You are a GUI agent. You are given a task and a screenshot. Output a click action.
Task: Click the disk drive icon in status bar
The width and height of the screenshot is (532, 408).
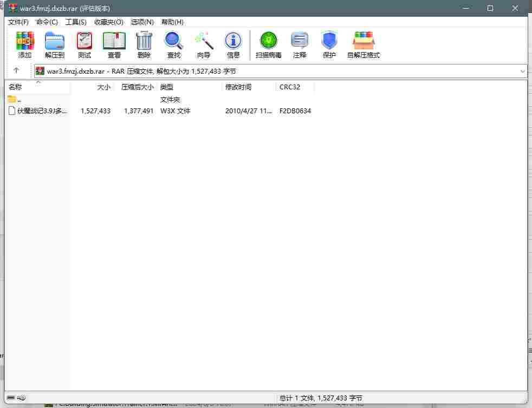pyautogui.click(x=11, y=398)
